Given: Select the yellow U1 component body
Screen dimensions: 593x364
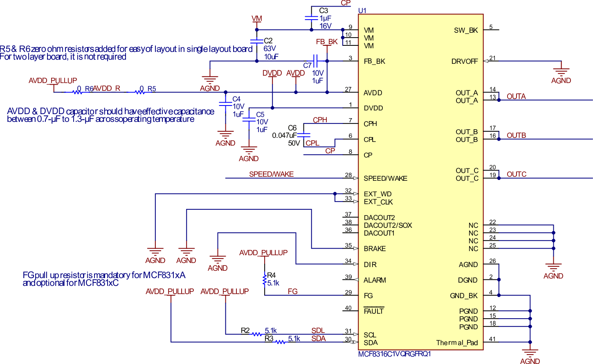Looking at the screenshot, I should click(x=421, y=182).
